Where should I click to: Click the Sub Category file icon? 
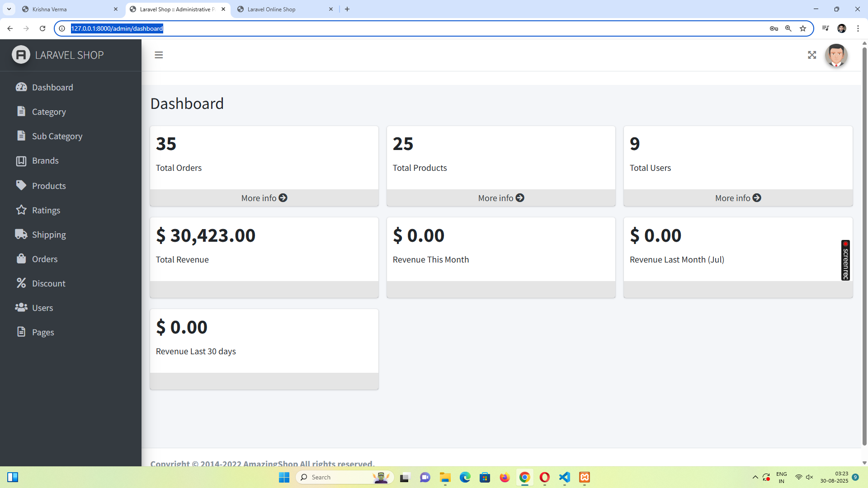pyautogui.click(x=21, y=136)
